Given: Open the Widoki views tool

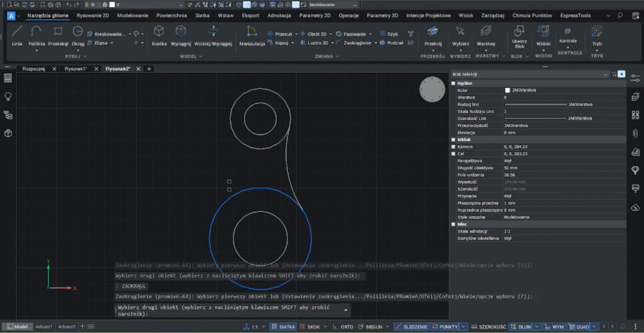Looking at the screenshot, I should point(543,36).
